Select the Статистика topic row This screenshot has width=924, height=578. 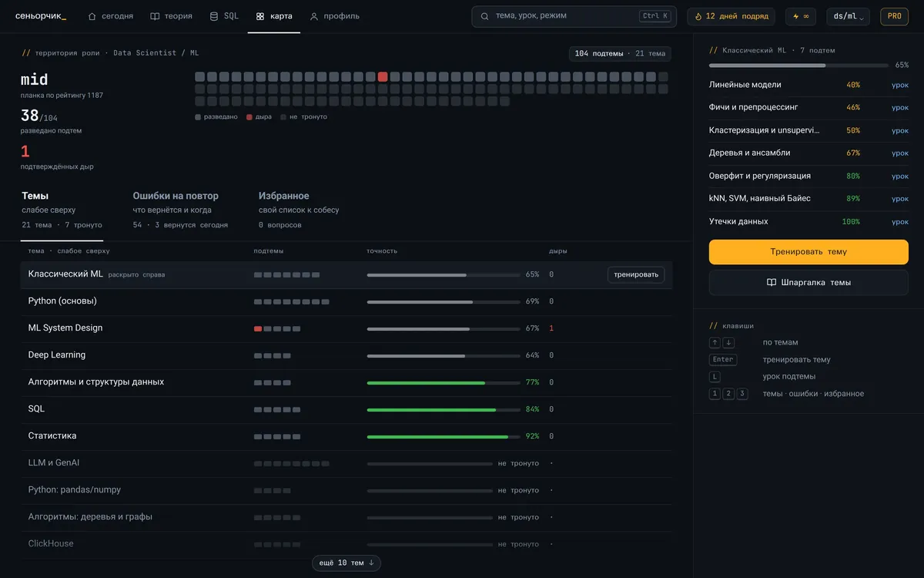346,436
